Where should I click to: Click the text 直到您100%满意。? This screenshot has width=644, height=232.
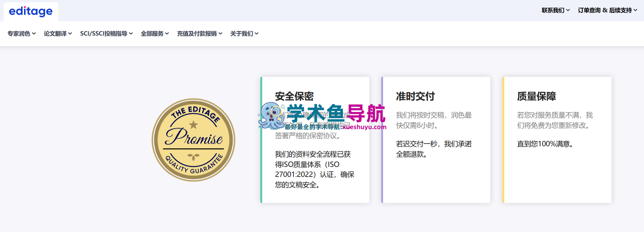pyautogui.click(x=545, y=144)
